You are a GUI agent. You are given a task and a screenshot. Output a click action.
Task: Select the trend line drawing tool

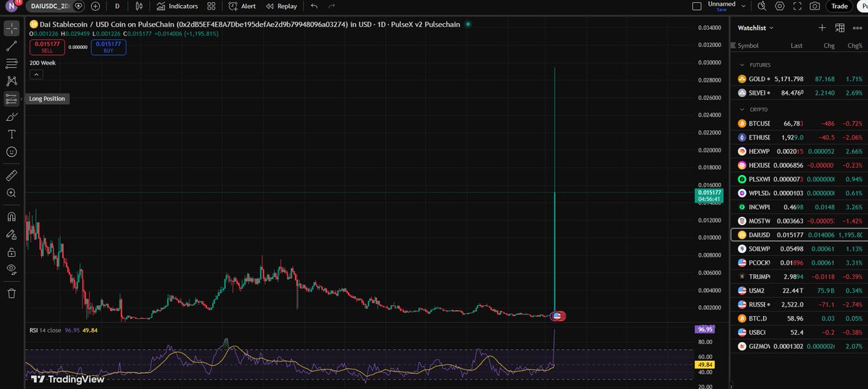click(12, 46)
